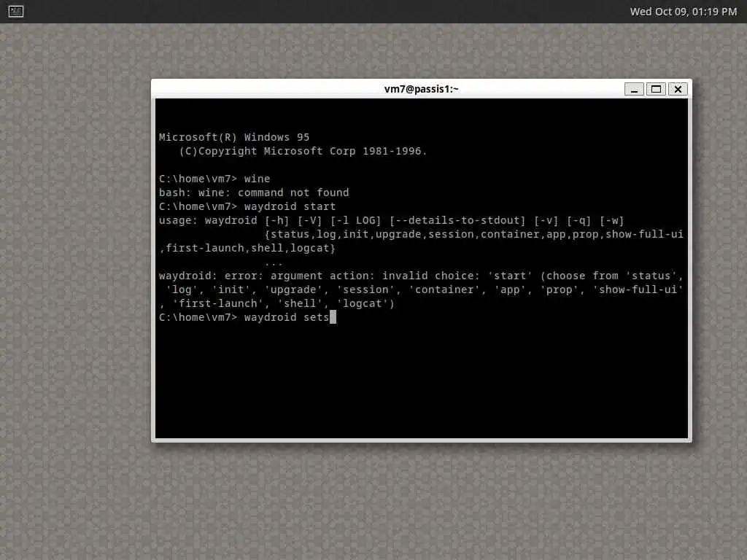Click the 'waydroid start' command line
Viewport: 747px width, 560px height.
(x=247, y=206)
